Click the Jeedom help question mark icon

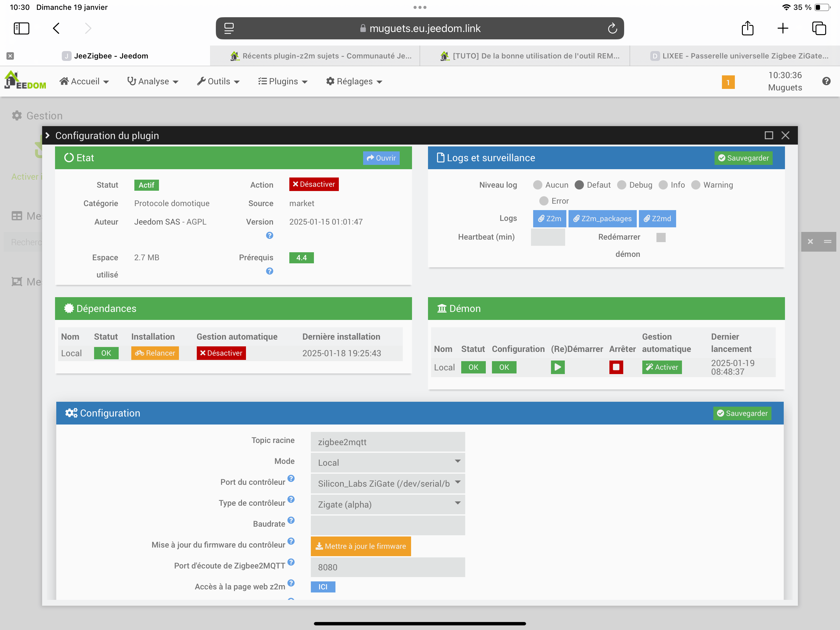click(826, 81)
